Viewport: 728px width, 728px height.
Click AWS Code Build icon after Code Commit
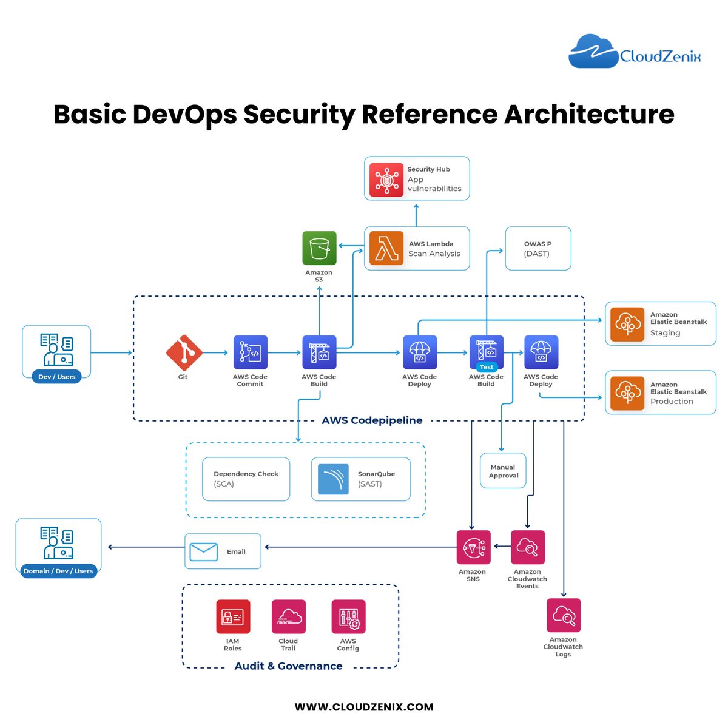tap(319, 352)
